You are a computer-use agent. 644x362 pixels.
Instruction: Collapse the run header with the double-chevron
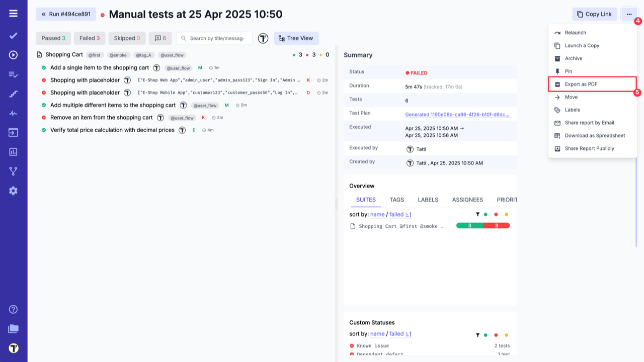[x=43, y=14]
